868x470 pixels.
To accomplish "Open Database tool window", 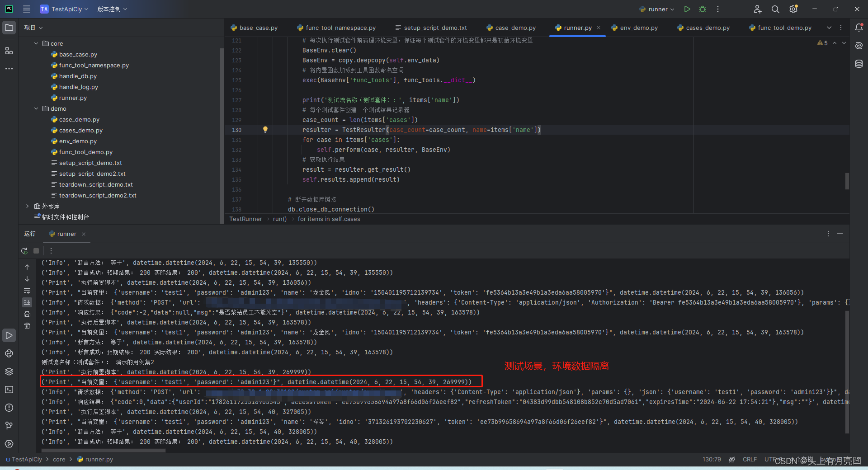I will point(859,64).
